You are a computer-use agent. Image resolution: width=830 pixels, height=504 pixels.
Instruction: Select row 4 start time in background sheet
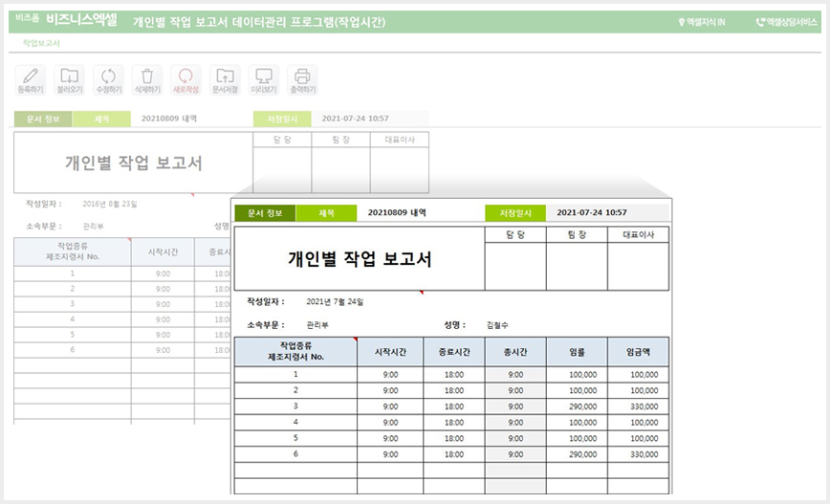pyautogui.click(x=163, y=319)
